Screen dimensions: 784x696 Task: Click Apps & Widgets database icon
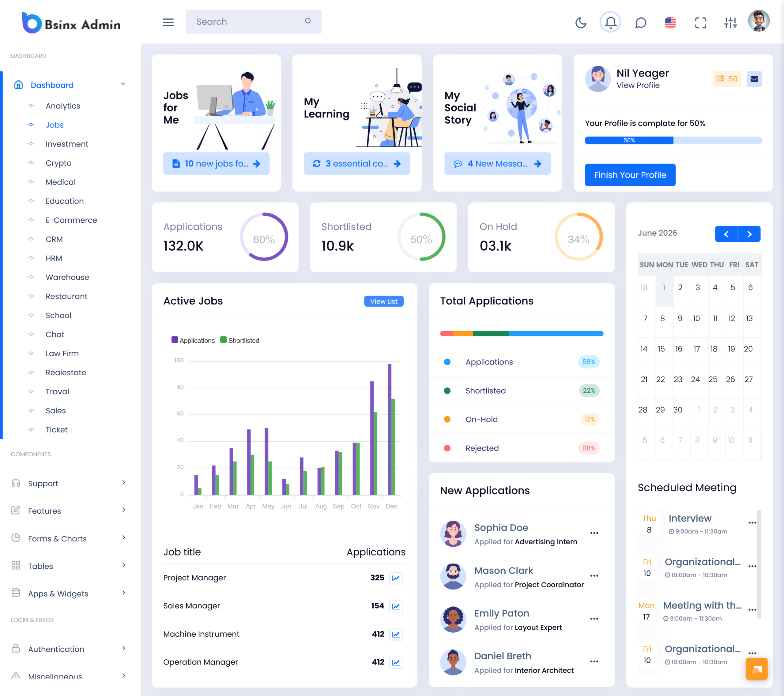16,593
